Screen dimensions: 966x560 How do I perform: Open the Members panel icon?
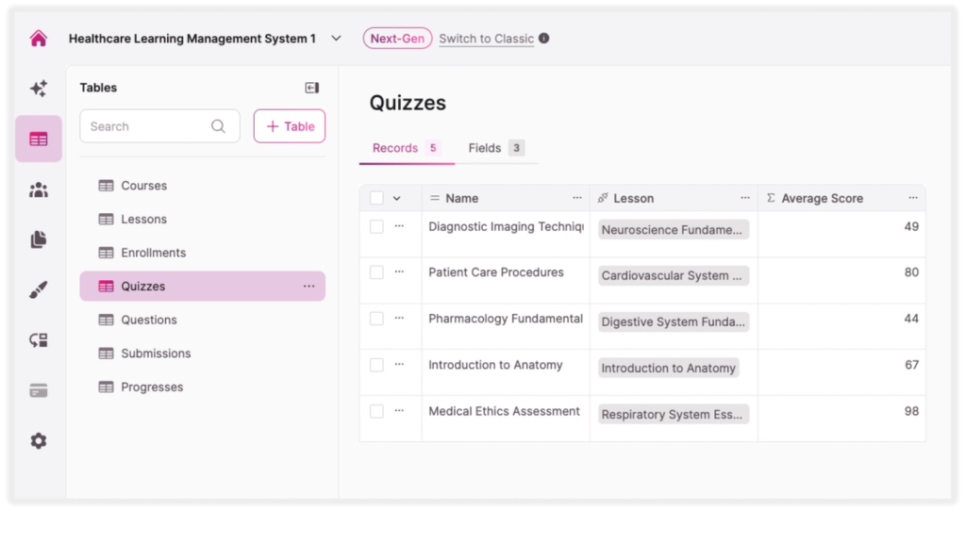point(39,189)
